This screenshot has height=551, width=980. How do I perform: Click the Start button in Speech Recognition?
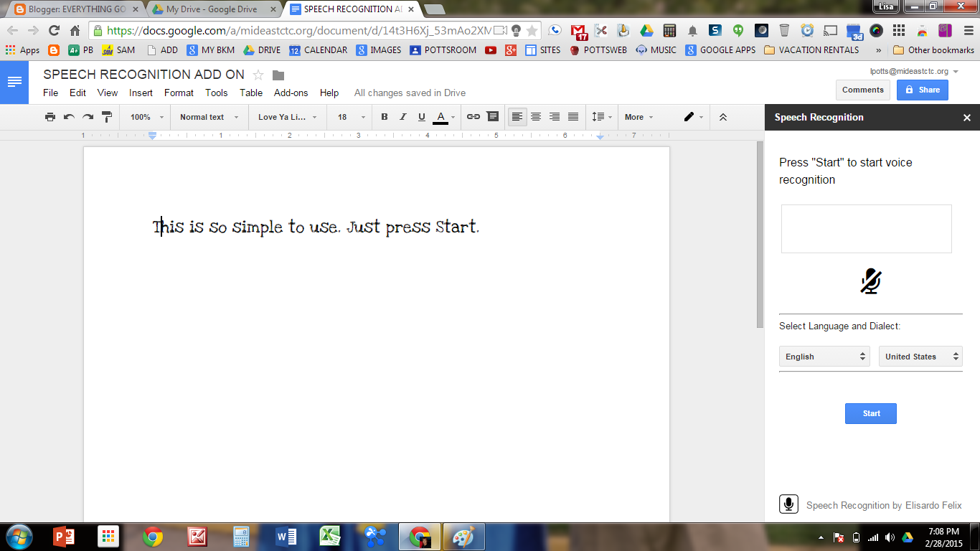871,413
